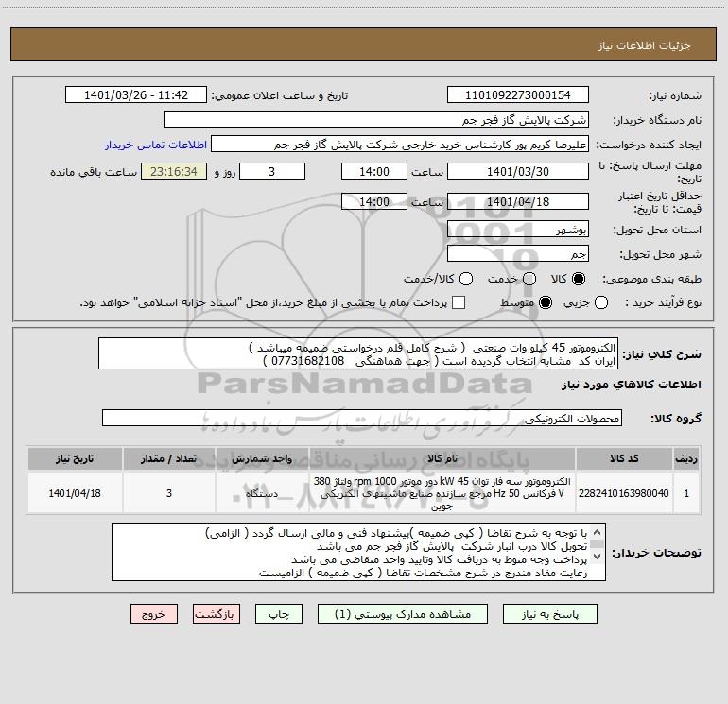
Task: Click the response deadline hour 14:00 field
Action: pos(374,171)
